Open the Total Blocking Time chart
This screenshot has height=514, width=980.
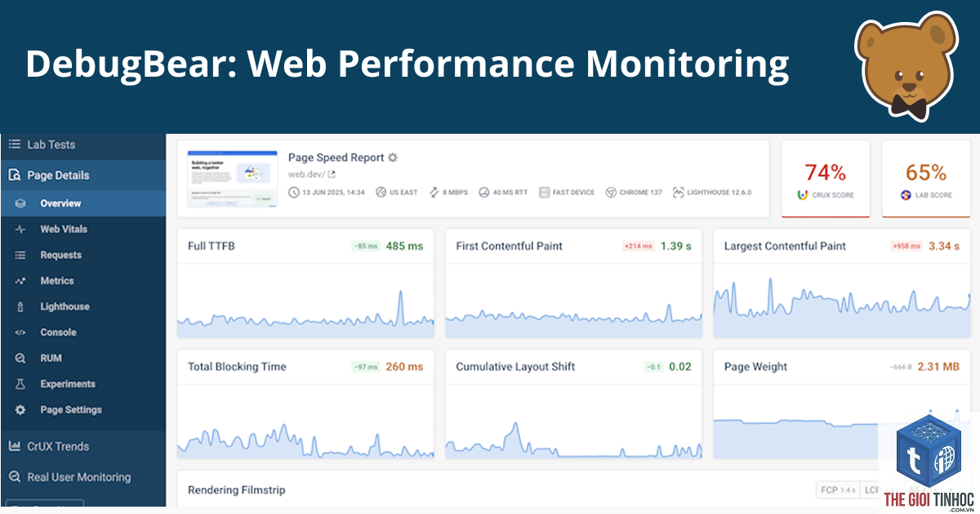click(305, 405)
